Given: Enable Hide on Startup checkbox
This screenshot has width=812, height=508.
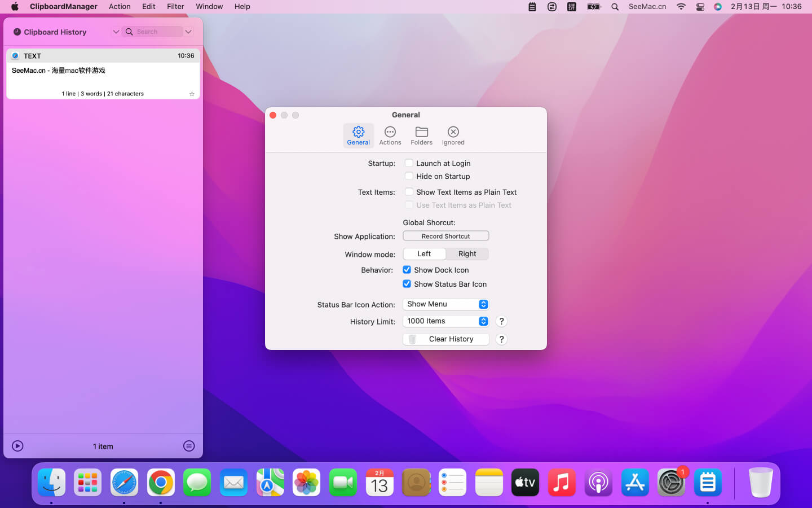Looking at the screenshot, I should click(x=409, y=176).
